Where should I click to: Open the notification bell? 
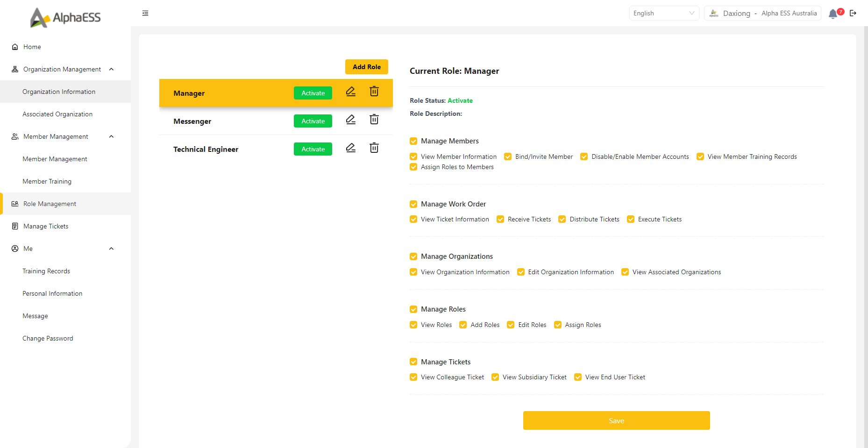tap(832, 14)
